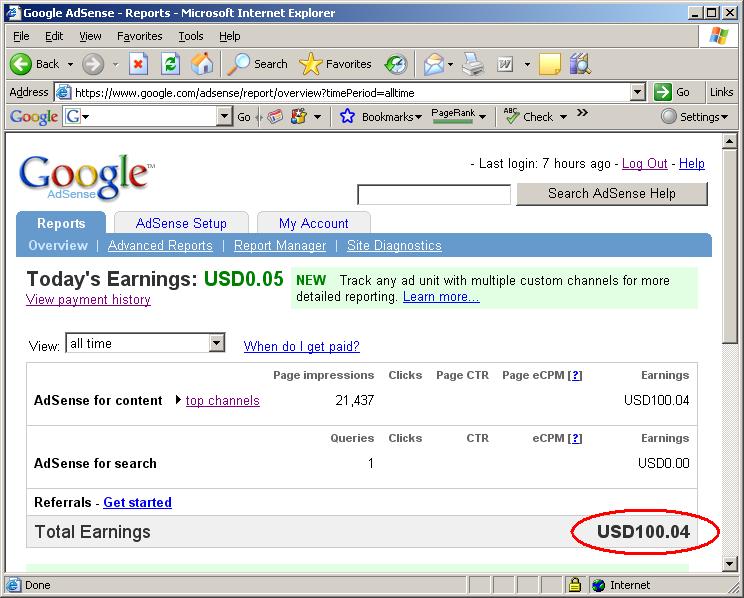Click the security padlock status icon

[574, 585]
